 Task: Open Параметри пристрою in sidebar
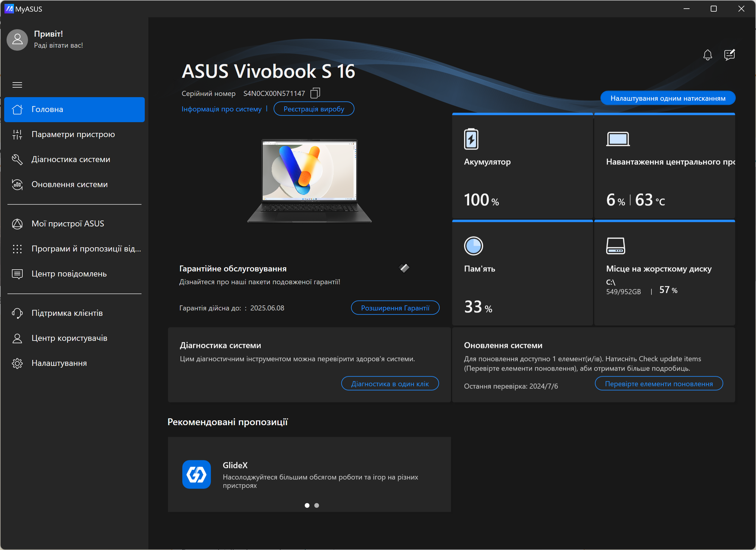[74, 134]
